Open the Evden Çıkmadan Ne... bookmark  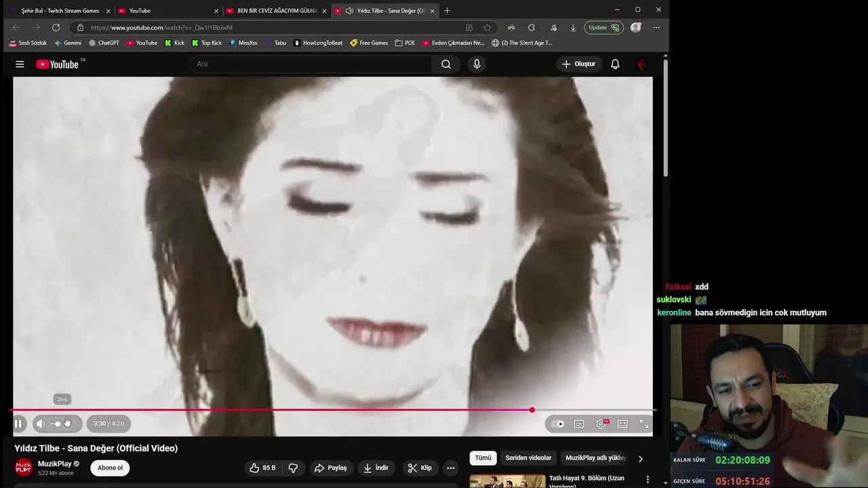(x=453, y=43)
